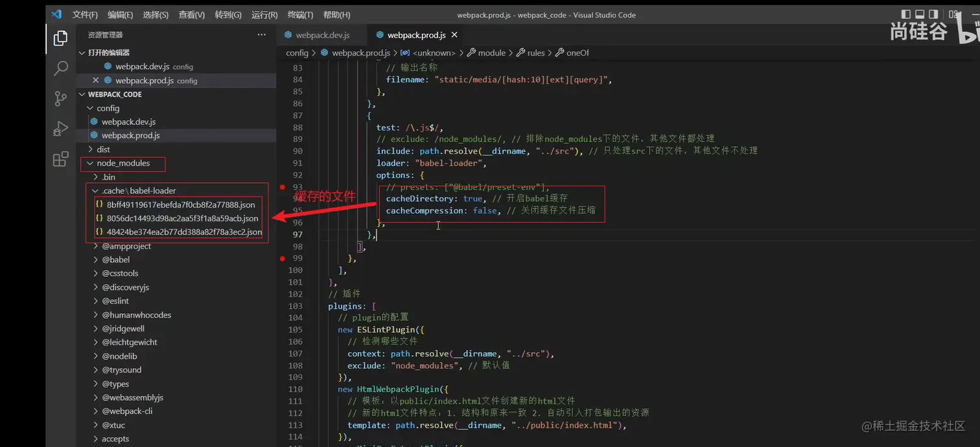Expand the dist folder
This screenshot has height=447, width=980.
(x=176, y=149)
